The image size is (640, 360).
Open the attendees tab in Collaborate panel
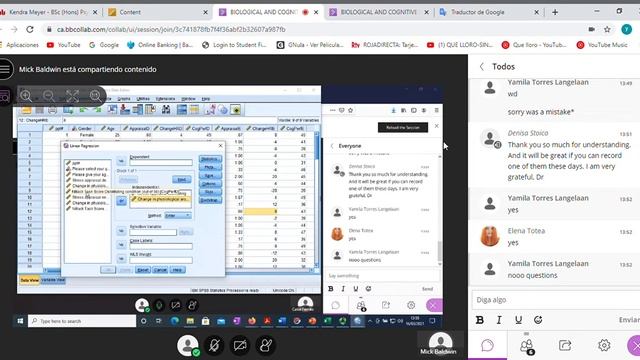527,346
